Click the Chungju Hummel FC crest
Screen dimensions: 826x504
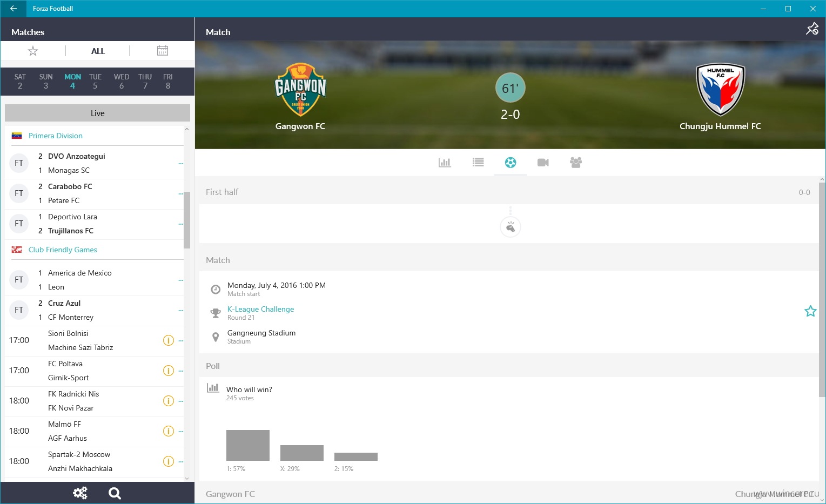[x=720, y=90]
